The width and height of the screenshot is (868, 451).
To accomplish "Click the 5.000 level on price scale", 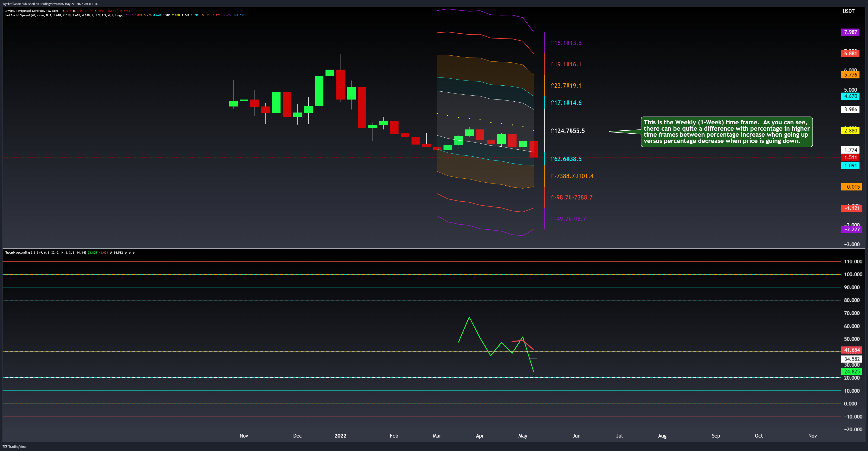I will [x=850, y=90].
